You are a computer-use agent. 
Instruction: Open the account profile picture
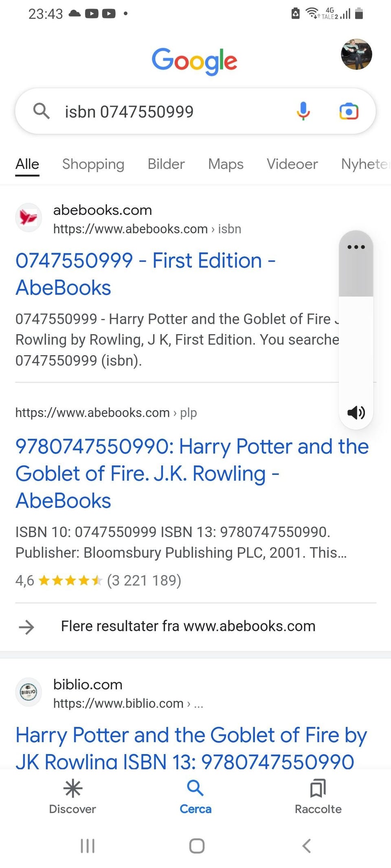[x=356, y=54]
